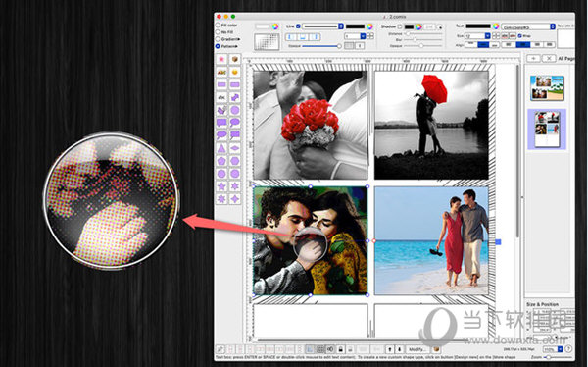Click the lock icon in bottom toolbar
This screenshot has height=367, width=588.
pos(340,349)
